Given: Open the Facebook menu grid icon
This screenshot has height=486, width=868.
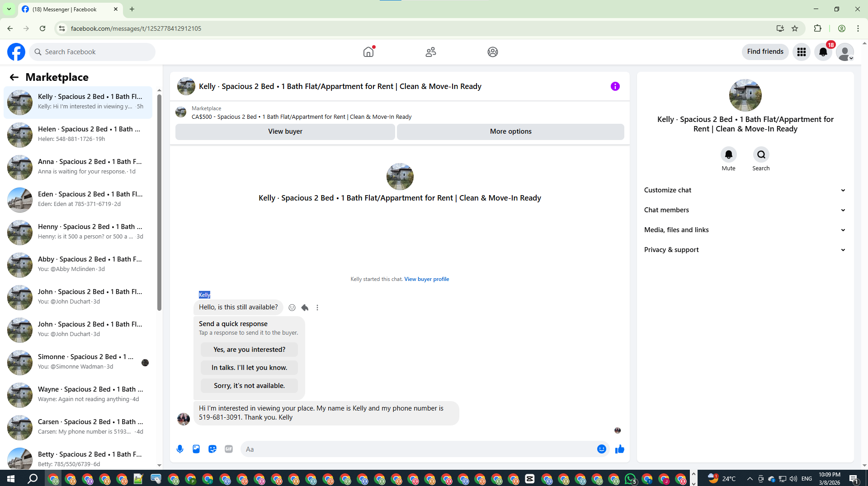Looking at the screenshot, I should point(802,52).
